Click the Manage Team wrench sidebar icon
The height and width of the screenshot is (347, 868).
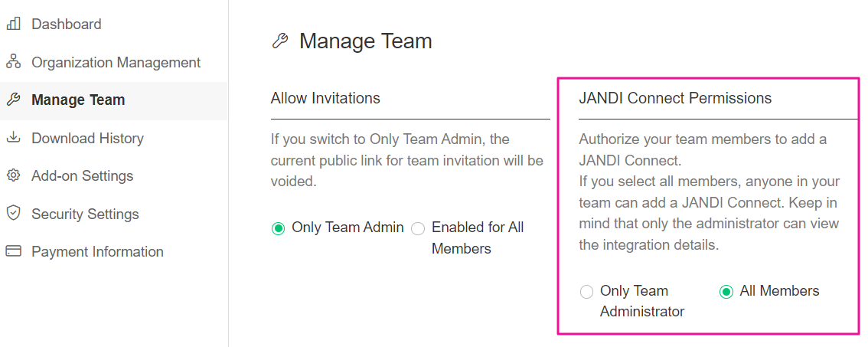pyautogui.click(x=13, y=100)
